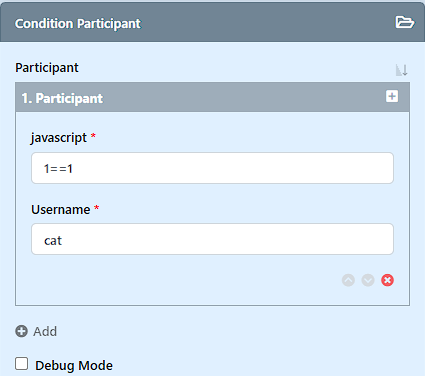
Task: Click the red asterisk next to javascript
Action: tap(93, 135)
